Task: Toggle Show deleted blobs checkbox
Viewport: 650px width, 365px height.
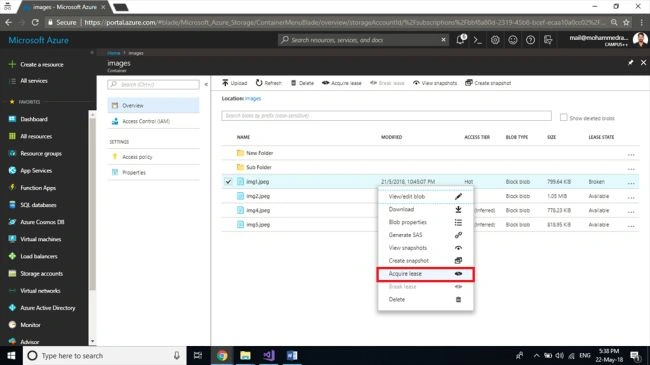Action: 563,117
